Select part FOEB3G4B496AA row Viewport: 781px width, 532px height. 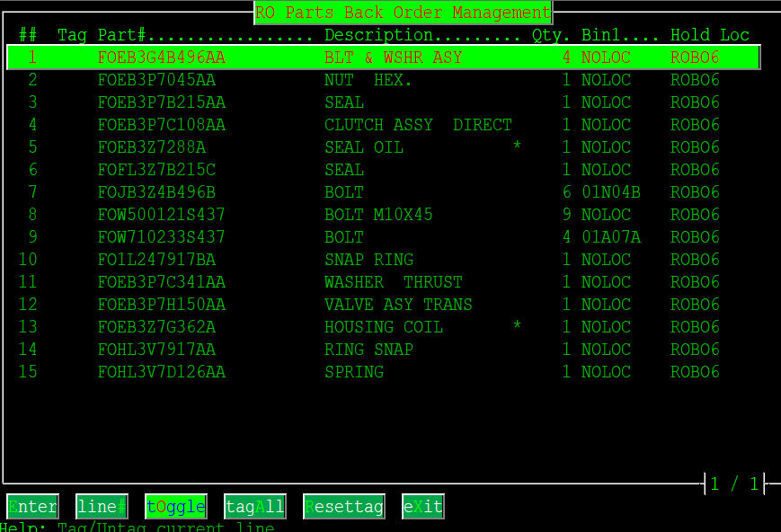(384, 58)
